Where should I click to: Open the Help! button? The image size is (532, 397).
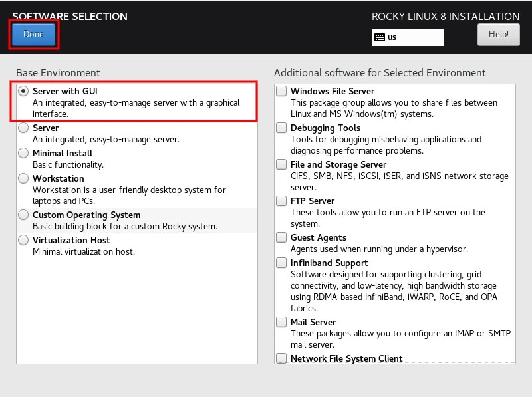498,35
